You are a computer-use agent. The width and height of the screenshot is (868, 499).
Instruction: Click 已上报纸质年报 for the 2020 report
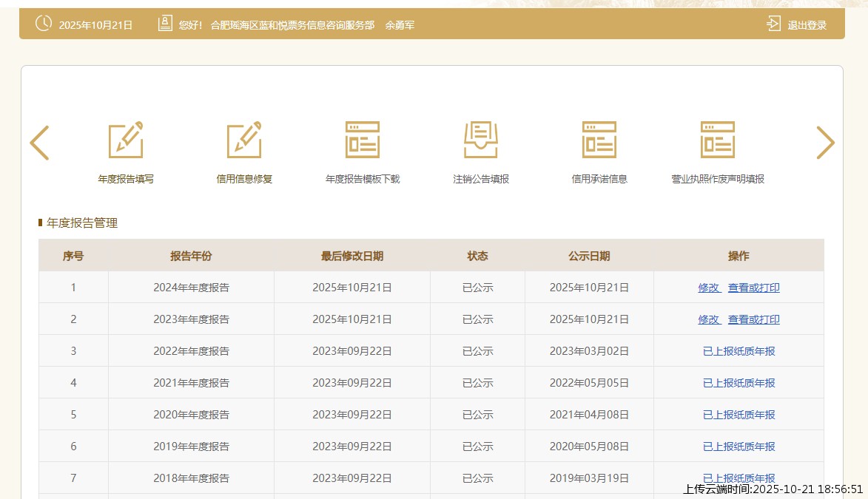[x=739, y=415]
